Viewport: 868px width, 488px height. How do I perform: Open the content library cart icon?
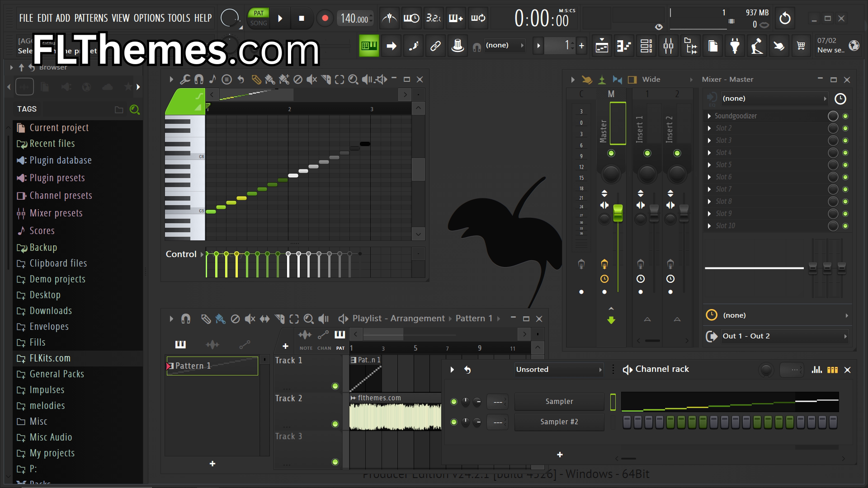[x=801, y=46]
